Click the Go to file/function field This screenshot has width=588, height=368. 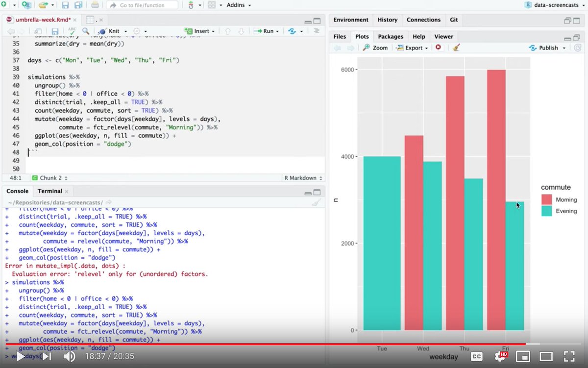142,5
